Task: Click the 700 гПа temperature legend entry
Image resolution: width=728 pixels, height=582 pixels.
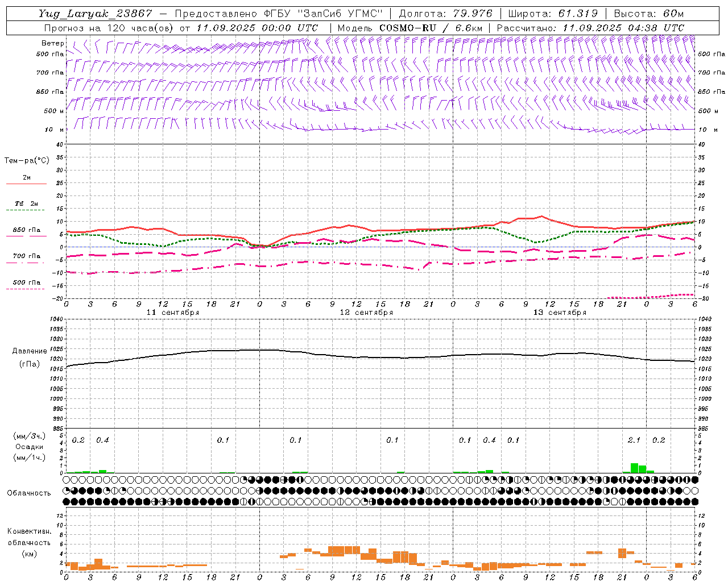Action: click(26, 256)
